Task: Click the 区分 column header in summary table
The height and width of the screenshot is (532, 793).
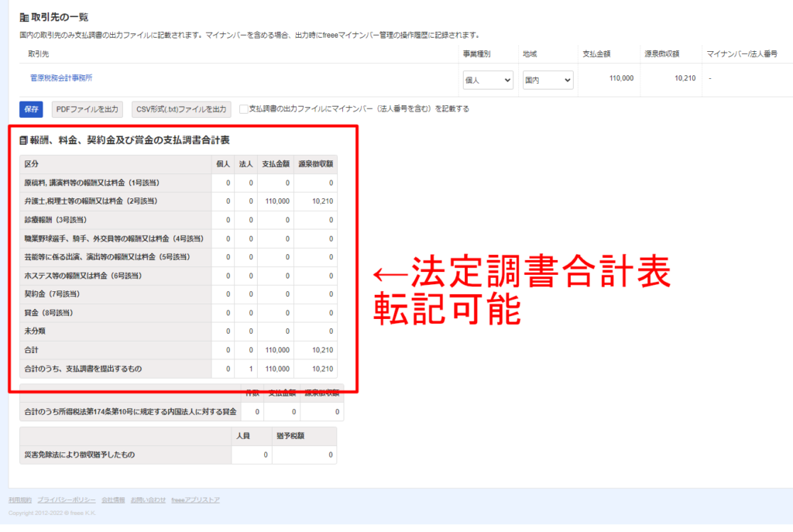Action: [x=32, y=164]
